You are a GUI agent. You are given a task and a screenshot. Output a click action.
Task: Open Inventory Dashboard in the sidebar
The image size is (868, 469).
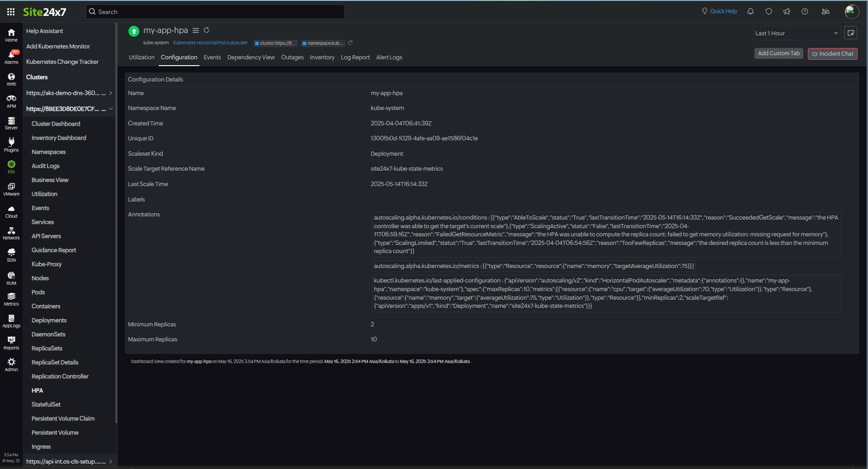[x=59, y=138]
